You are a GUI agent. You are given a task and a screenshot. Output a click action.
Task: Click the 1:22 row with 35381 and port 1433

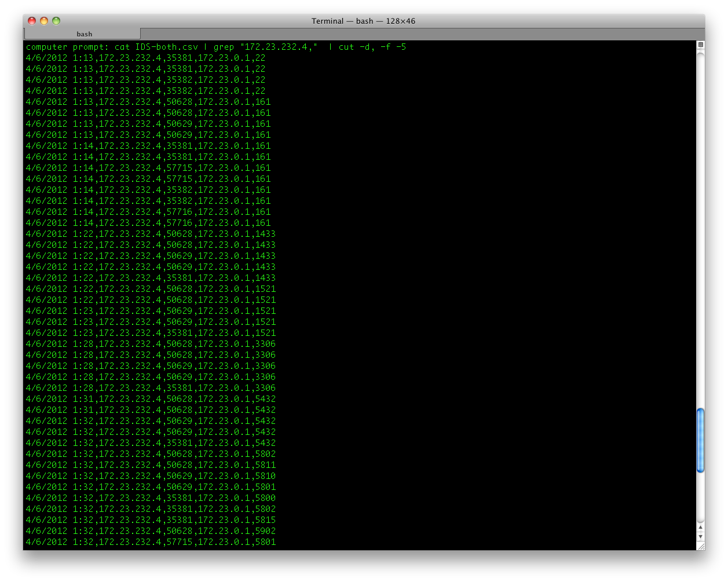pyautogui.click(x=151, y=278)
